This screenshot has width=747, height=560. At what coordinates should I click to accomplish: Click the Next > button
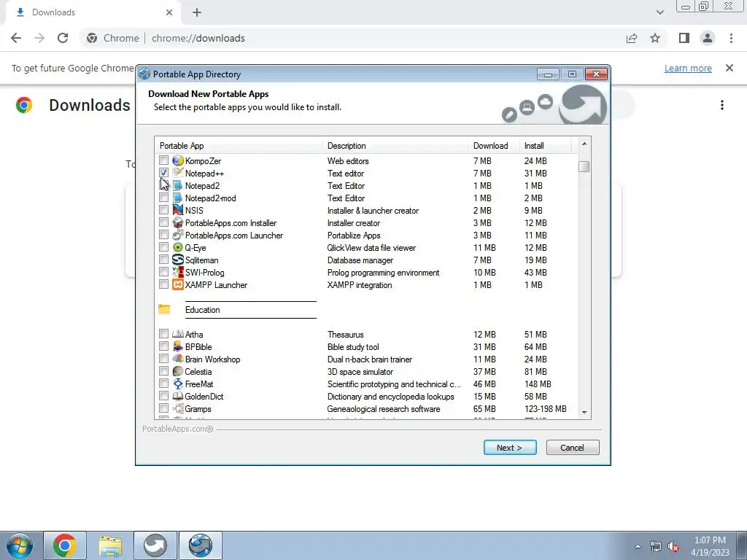tap(510, 447)
